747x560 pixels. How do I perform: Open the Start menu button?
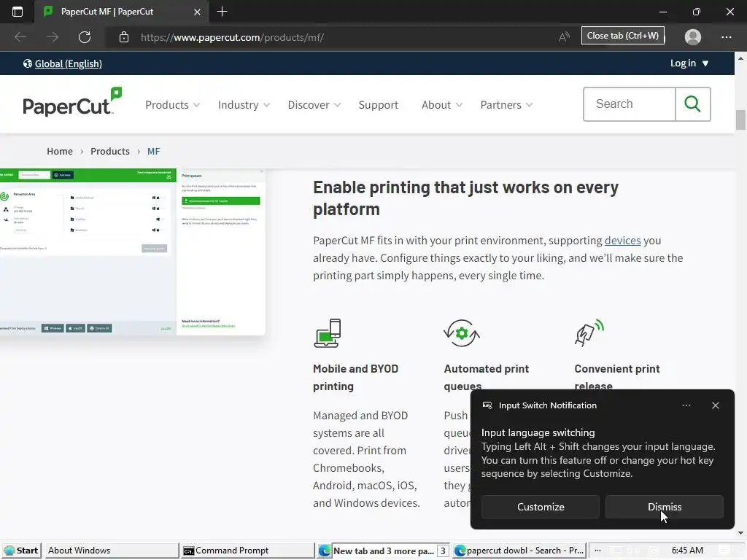(21, 551)
